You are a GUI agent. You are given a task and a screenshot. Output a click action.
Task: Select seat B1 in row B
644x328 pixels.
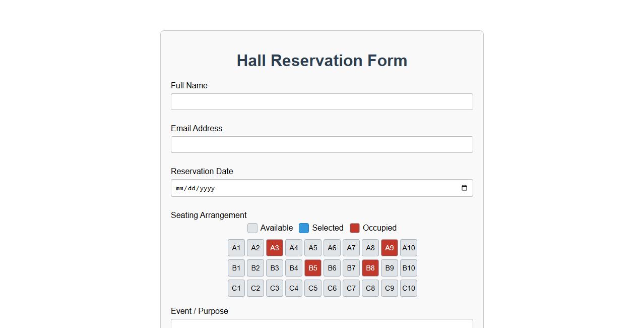click(x=236, y=268)
